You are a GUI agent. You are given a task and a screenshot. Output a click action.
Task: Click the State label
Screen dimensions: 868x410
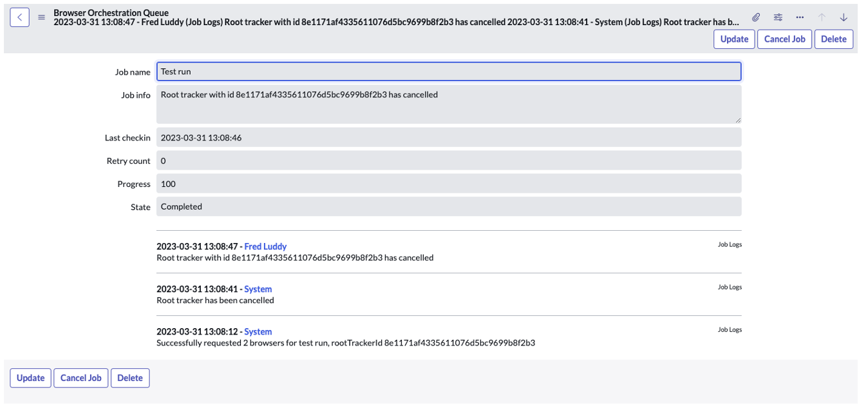(x=140, y=208)
